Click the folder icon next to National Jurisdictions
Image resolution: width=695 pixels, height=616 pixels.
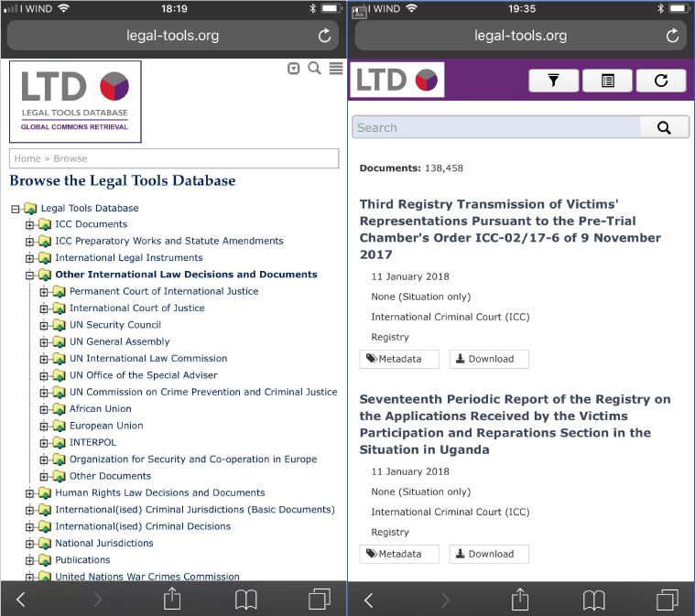pos(45,544)
